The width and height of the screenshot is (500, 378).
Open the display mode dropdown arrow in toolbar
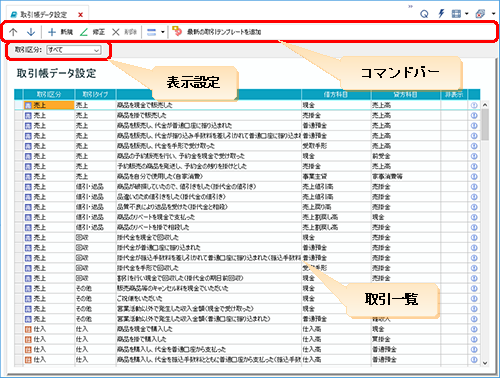pos(163,32)
